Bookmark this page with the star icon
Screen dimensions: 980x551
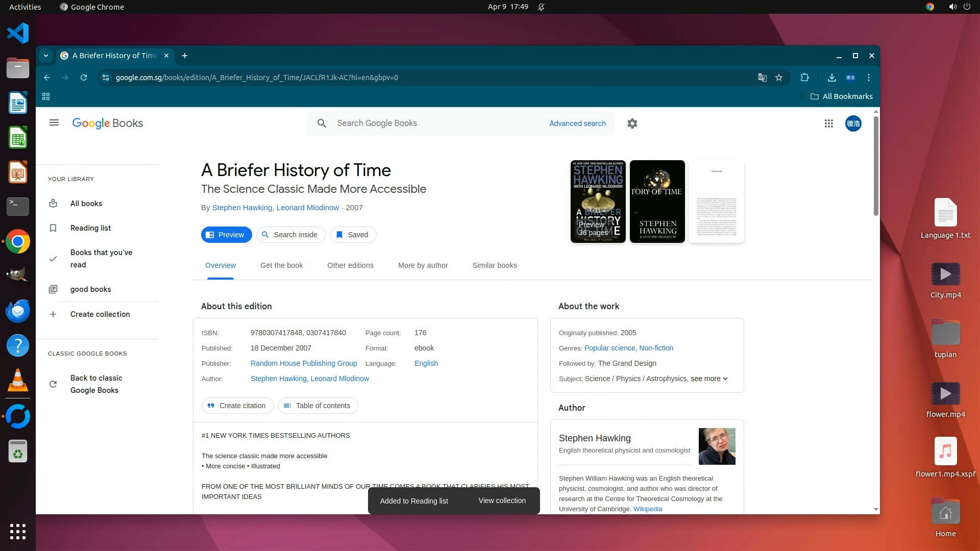click(779, 78)
